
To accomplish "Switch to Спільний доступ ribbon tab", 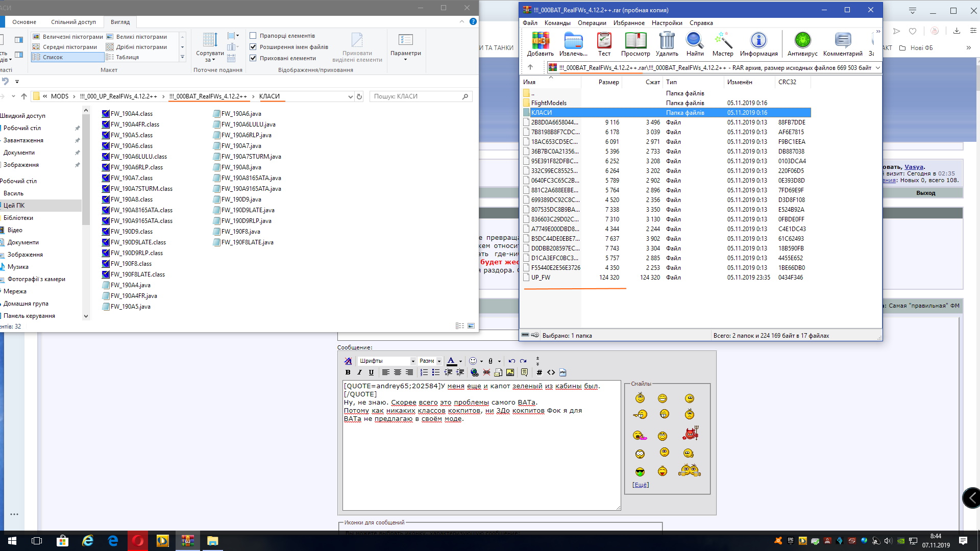I will (73, 22).
